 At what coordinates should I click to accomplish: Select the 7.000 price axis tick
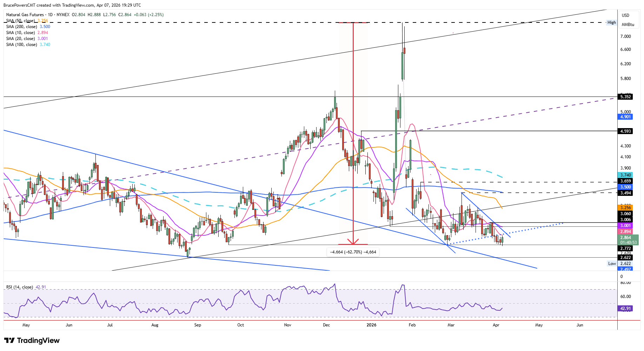[625, 37]
